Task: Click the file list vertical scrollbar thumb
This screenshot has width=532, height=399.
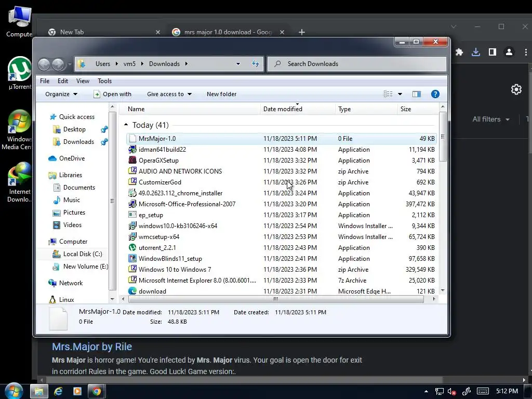Action: point(443,137)
